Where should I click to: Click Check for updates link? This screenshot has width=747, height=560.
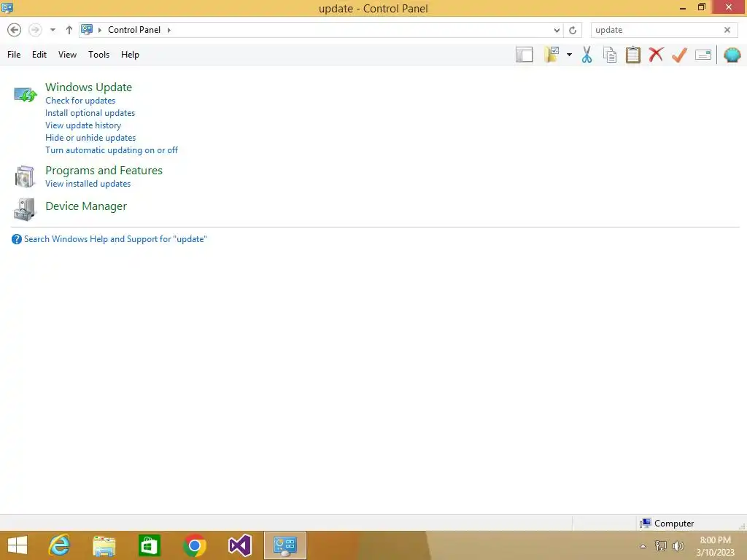(x=80, y=101)
